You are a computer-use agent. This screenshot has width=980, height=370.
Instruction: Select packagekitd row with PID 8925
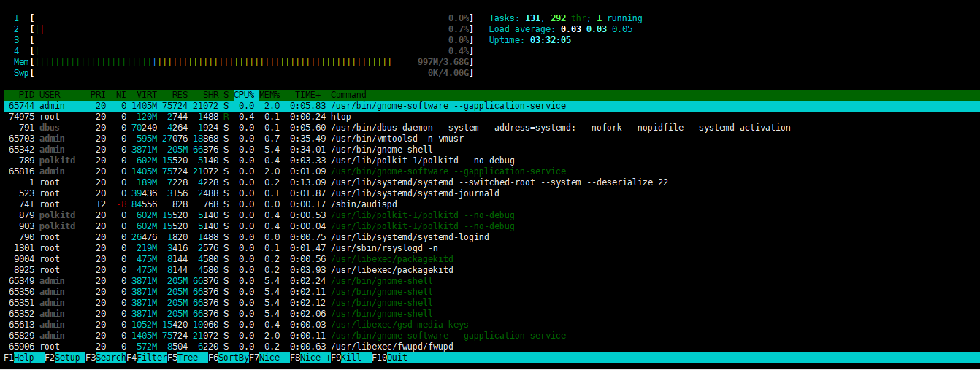(490, 270)
